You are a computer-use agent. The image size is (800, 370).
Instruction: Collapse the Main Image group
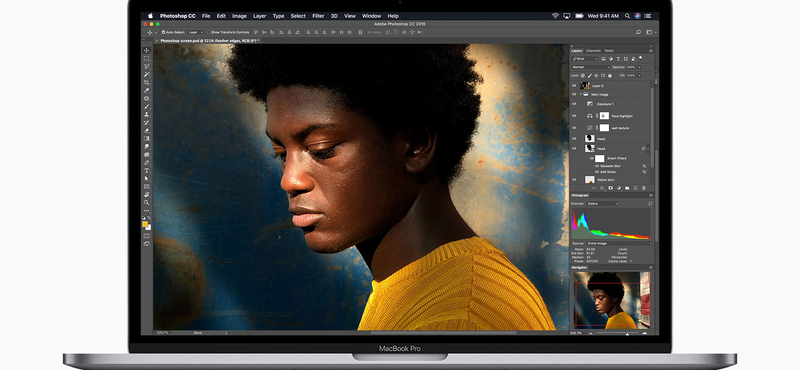click(x=581, y=94)
